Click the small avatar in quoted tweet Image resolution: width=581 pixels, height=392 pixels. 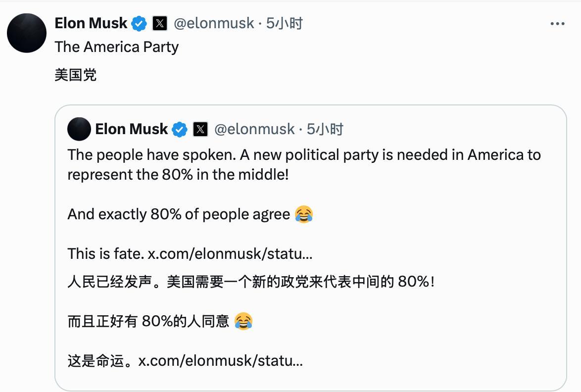click(79, 129)
